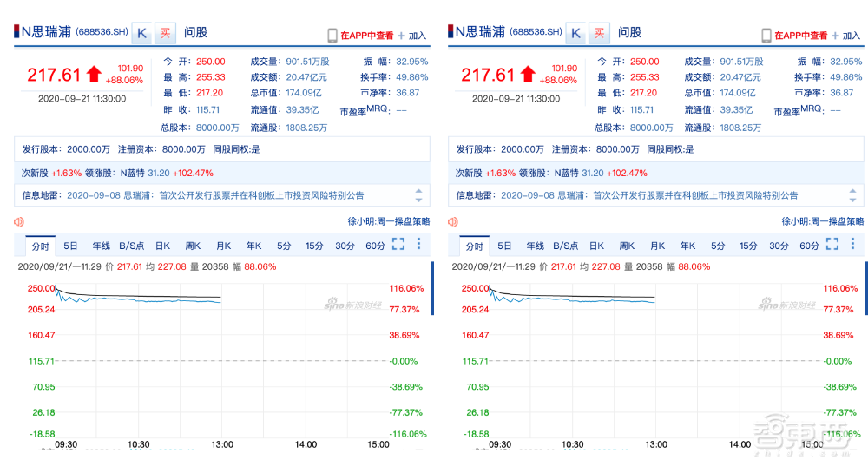Click the down arrow beside 信息地雷 in right panel
This screenshot has width=868, height=473.
[852, 200]
